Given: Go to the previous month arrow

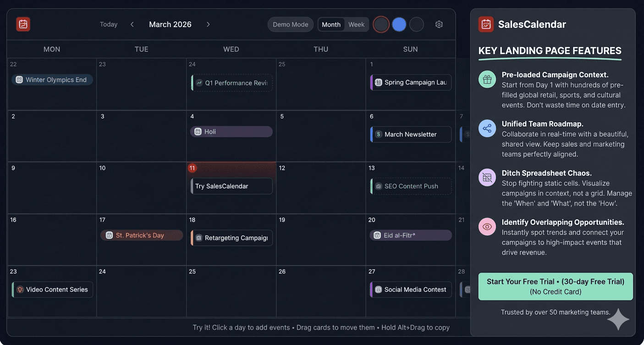Looking at the screenshot, I should [132, 24].
